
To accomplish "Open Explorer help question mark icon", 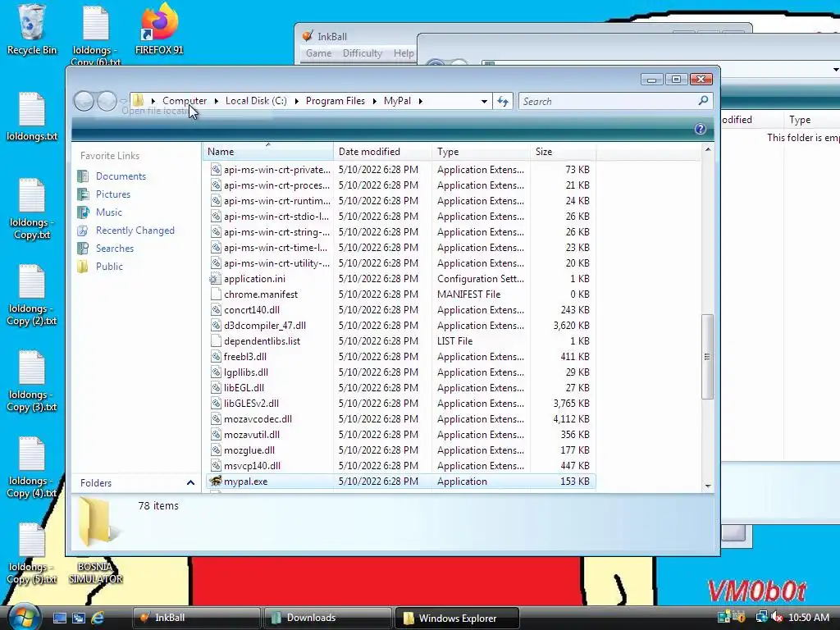I will click(x=701, y=129).
